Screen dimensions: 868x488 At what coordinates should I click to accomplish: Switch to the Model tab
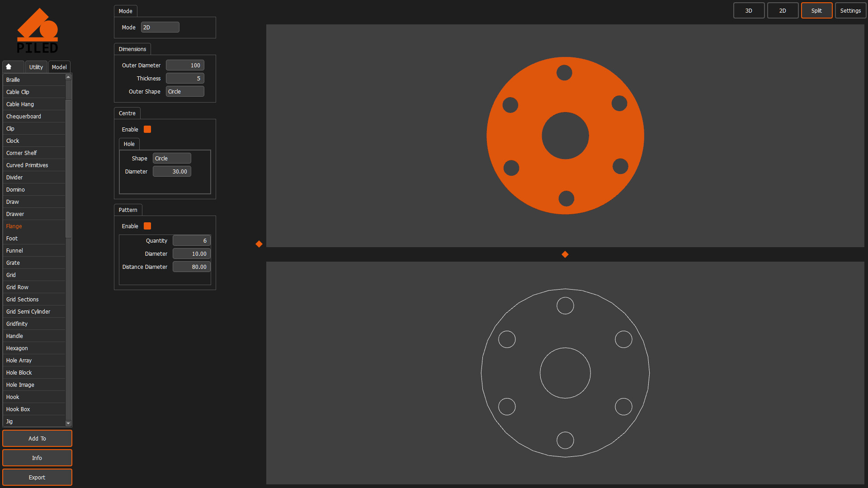[59, 67]
